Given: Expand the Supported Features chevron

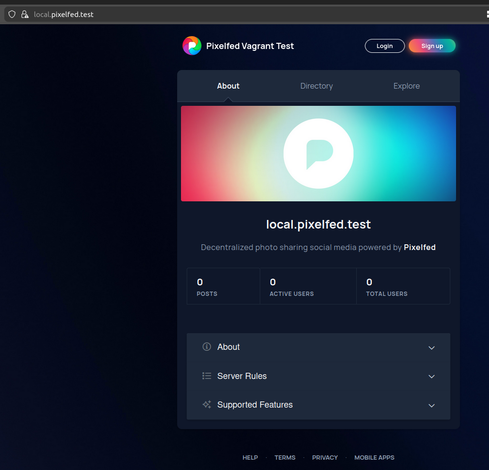Looking at the screenshot, I should point(431,405).
